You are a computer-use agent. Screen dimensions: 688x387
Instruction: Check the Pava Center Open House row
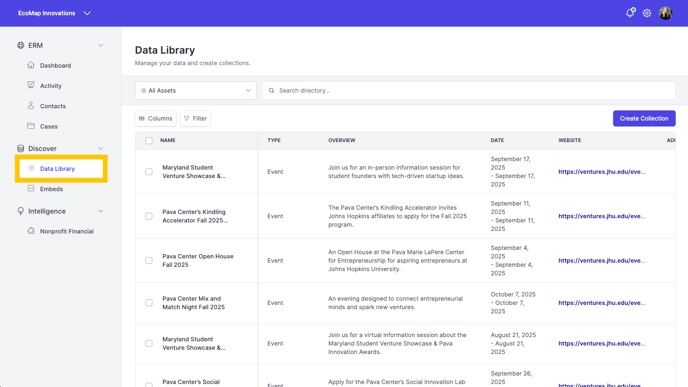[x=149, y=260]
